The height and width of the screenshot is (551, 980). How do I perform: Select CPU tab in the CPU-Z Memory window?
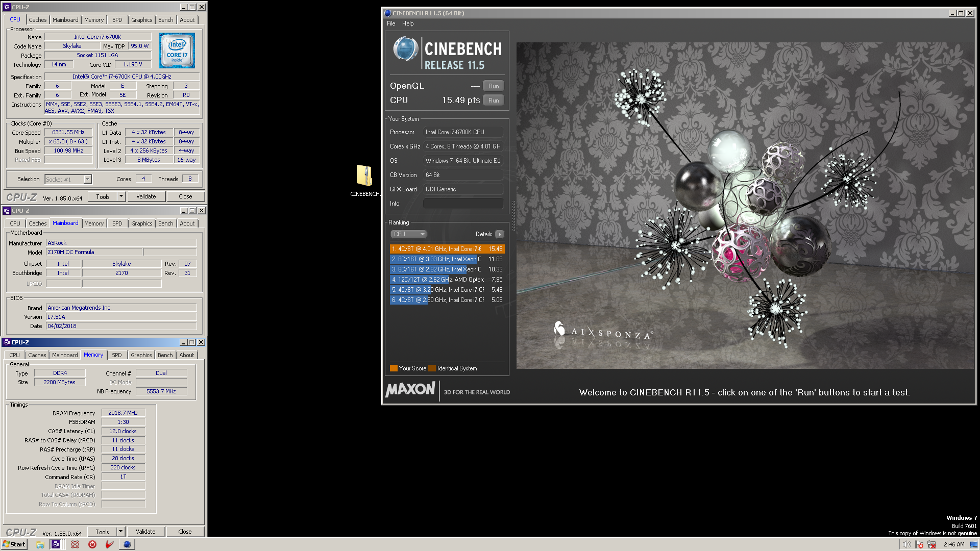click(x=15, y=355)
